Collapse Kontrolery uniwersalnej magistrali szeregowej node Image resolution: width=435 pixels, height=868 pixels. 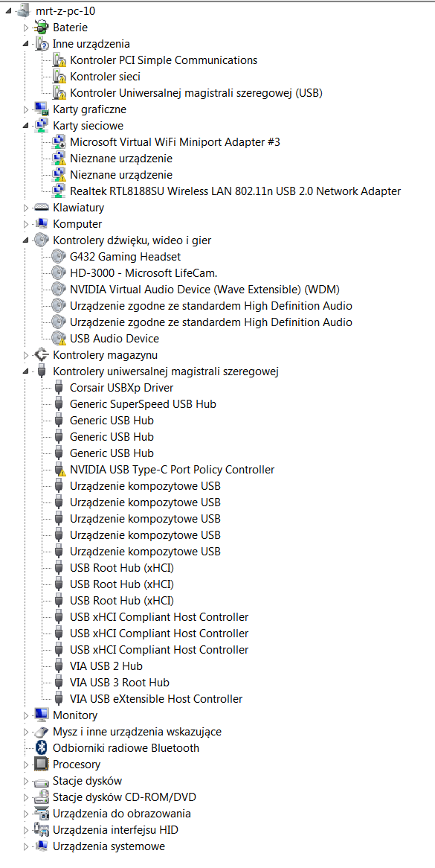click(25, 371)
